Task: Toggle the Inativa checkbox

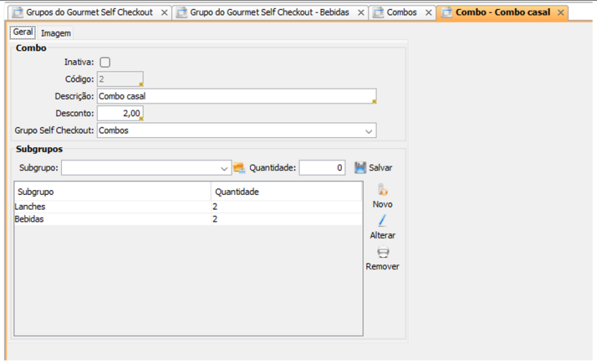Action: [x=105, y=62]
